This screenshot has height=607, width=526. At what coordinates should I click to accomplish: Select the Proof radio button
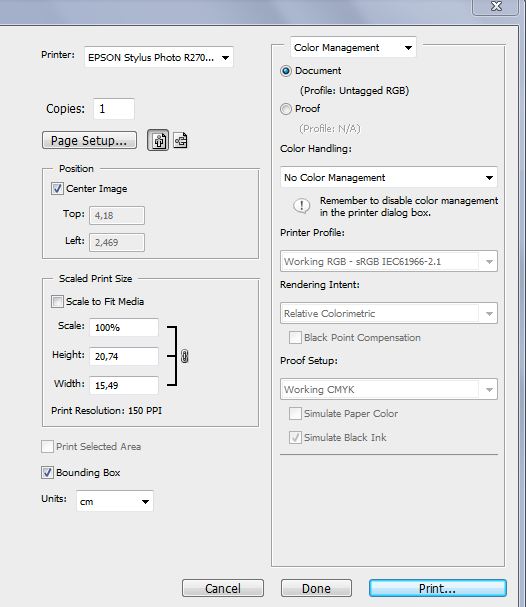coord(286,109)
